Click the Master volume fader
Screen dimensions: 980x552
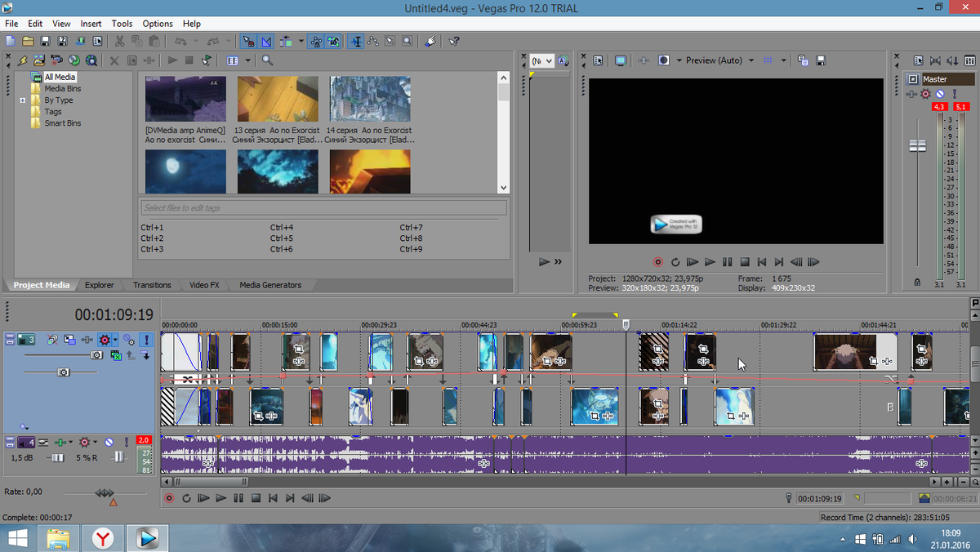pos(918,145)
